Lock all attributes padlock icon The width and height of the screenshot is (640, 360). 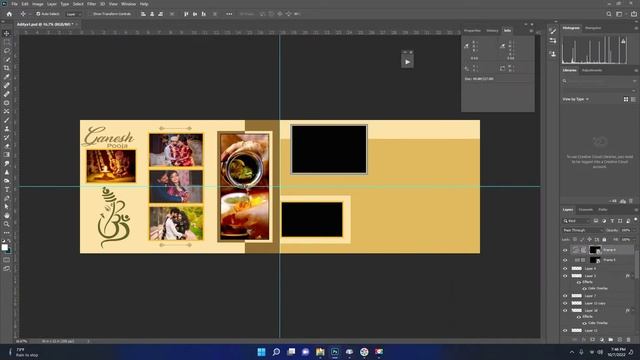604,240
